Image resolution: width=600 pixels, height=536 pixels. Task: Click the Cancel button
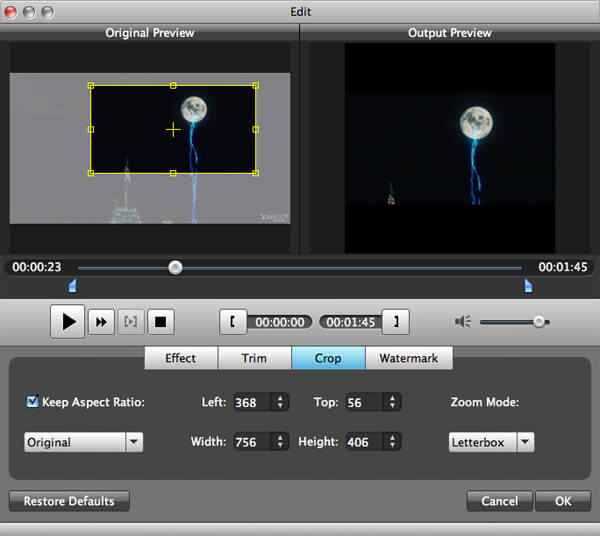tap(500, 501)
